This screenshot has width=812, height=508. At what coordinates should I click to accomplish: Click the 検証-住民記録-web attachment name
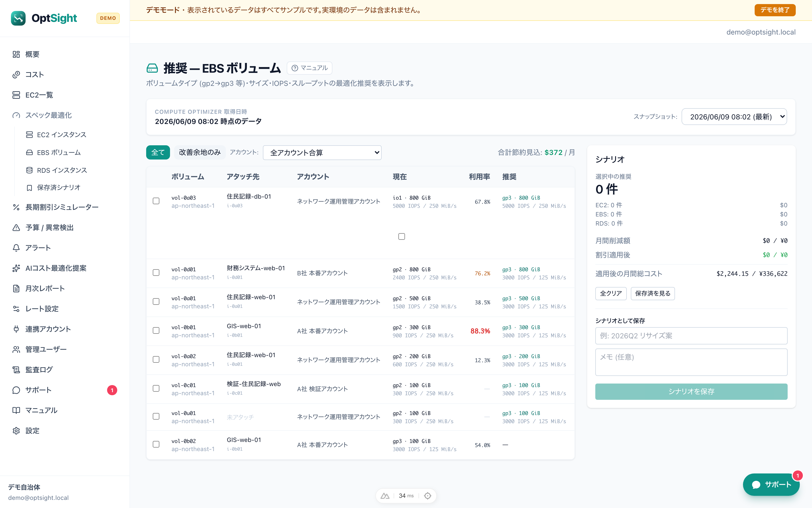click(x=254, y=384)
